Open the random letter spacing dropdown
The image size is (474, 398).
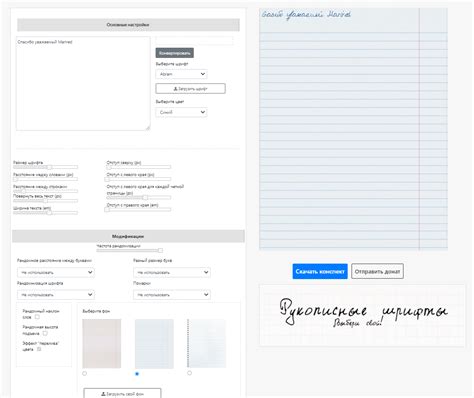coord(56,272)
